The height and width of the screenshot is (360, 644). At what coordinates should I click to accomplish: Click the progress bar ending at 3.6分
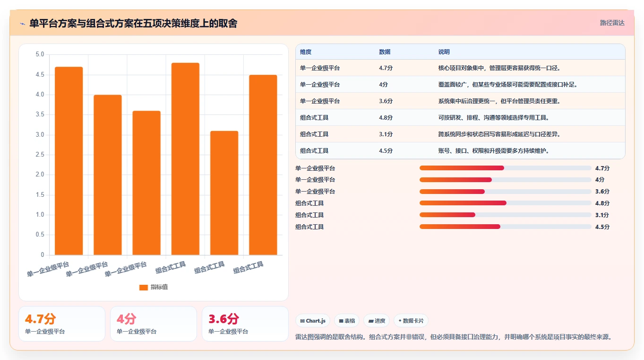click(x=506, y=192)
